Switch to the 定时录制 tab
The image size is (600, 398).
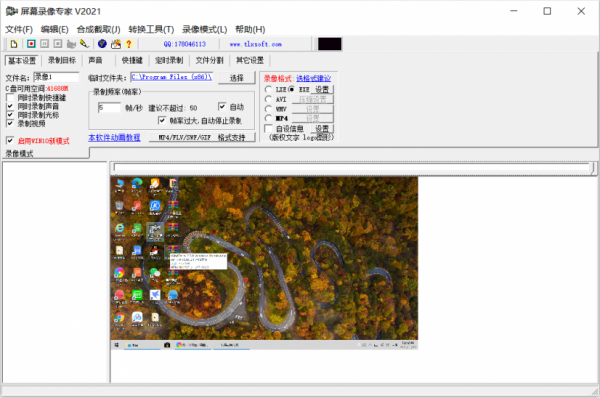pyautogui.click(x=169, y=60)
